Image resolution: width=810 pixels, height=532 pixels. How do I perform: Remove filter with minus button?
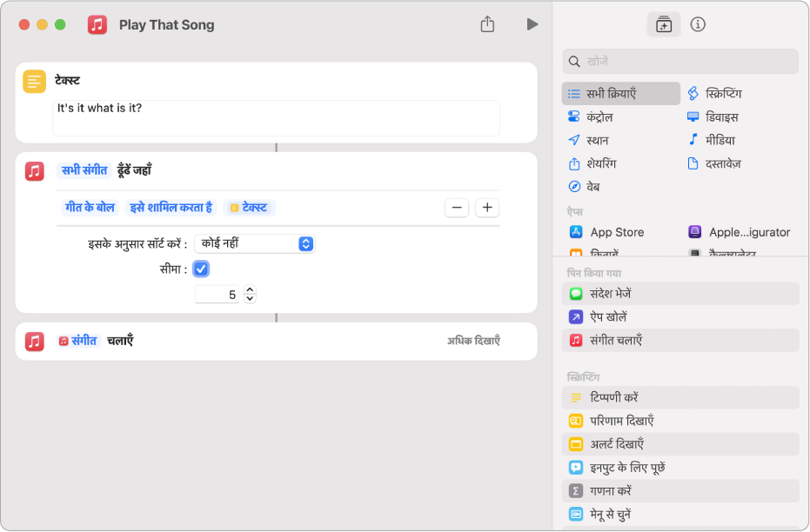457,208
